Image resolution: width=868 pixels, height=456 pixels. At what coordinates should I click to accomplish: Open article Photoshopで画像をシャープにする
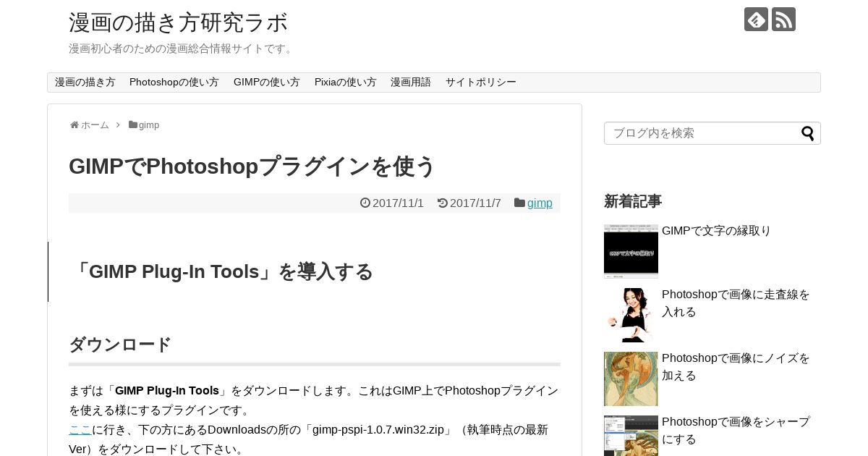pos(736,431)
